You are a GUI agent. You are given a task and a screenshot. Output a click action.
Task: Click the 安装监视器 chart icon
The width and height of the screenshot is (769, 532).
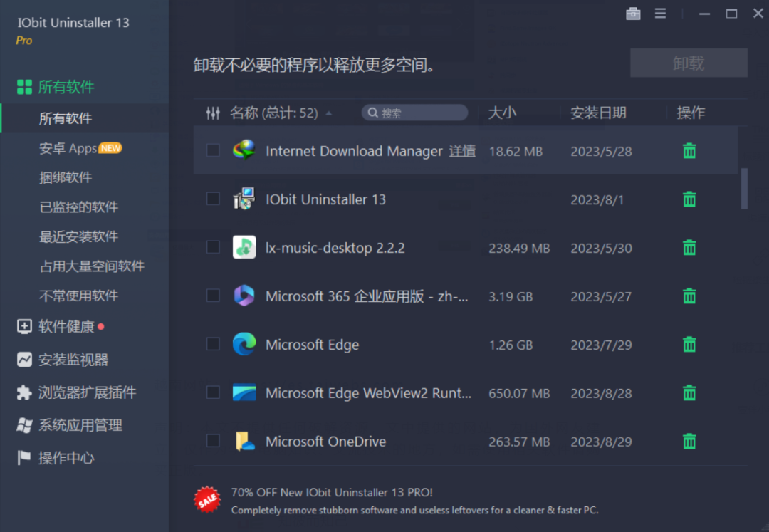click(24, 360)
